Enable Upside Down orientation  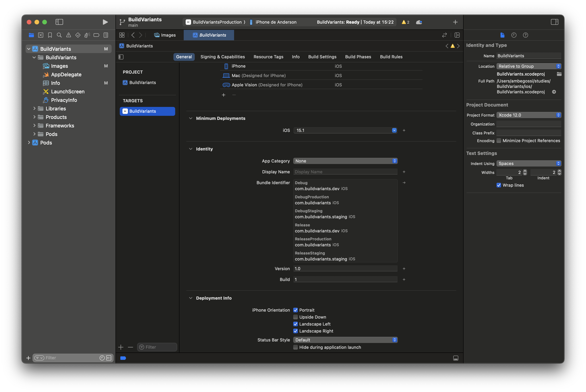pyautogui.click(x=295, y=317)
